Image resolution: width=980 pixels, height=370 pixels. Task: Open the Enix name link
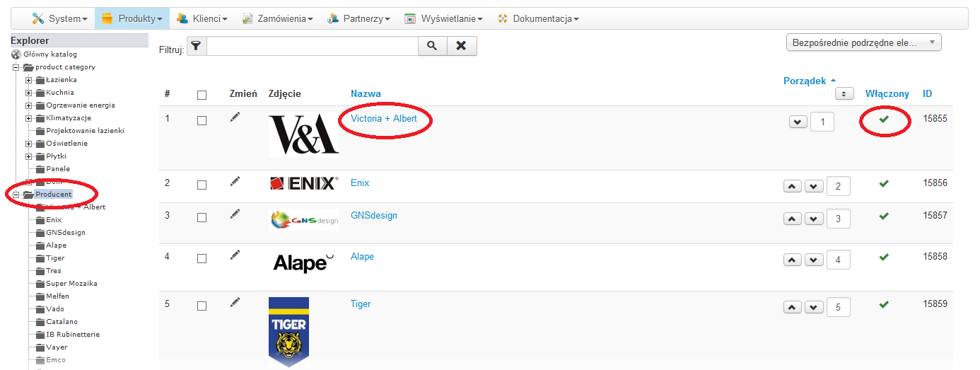pyautogui.click(x=360, y=183)
